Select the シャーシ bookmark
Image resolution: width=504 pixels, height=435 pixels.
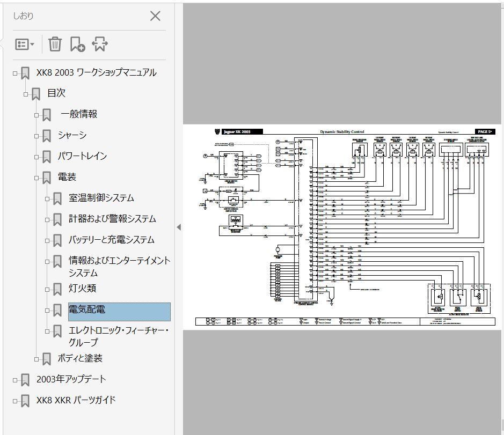click(72, 135)
